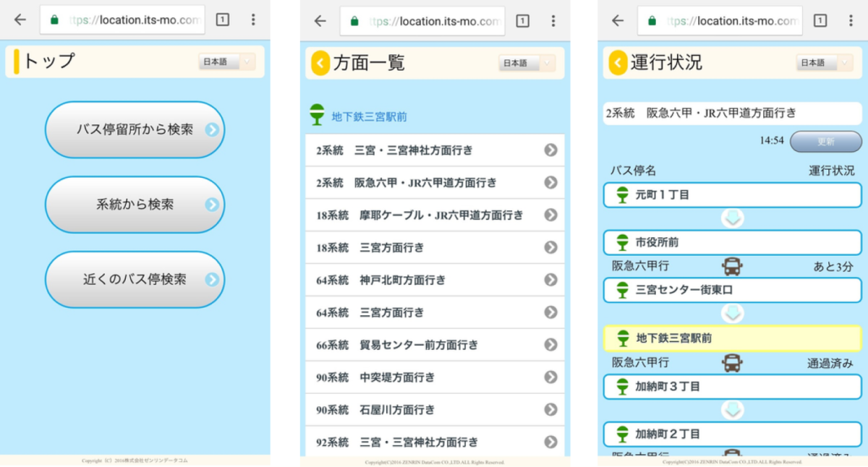
Task: Expand language selector on 方面一覧 page
Action: (x=527, y=64)
